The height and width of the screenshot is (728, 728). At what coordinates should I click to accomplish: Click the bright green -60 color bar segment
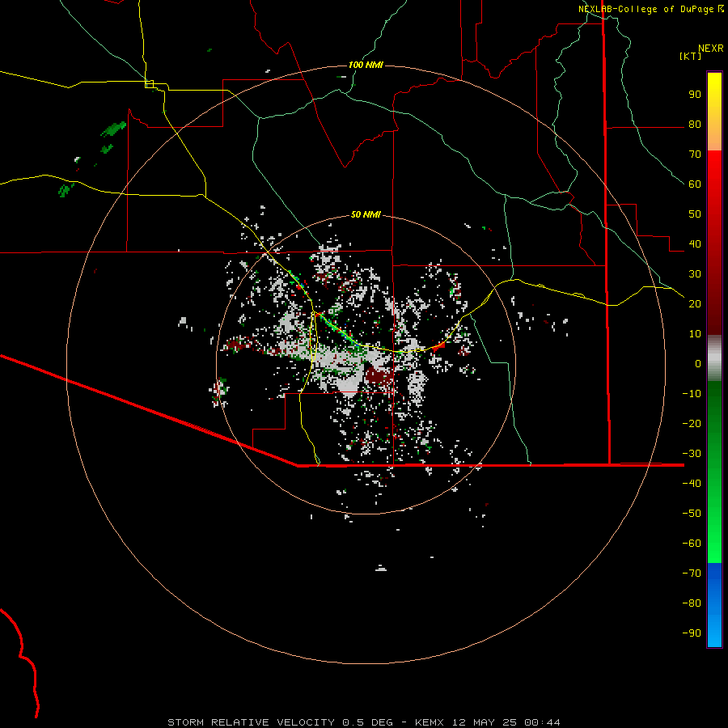[714, 548]
